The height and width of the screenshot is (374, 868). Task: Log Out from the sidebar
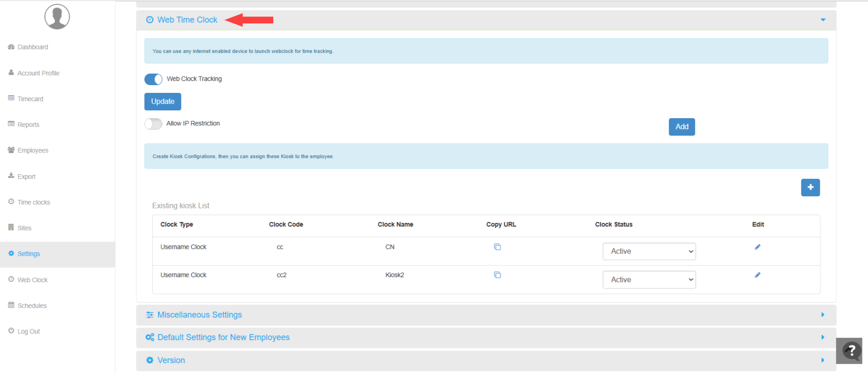click(28, 332)
